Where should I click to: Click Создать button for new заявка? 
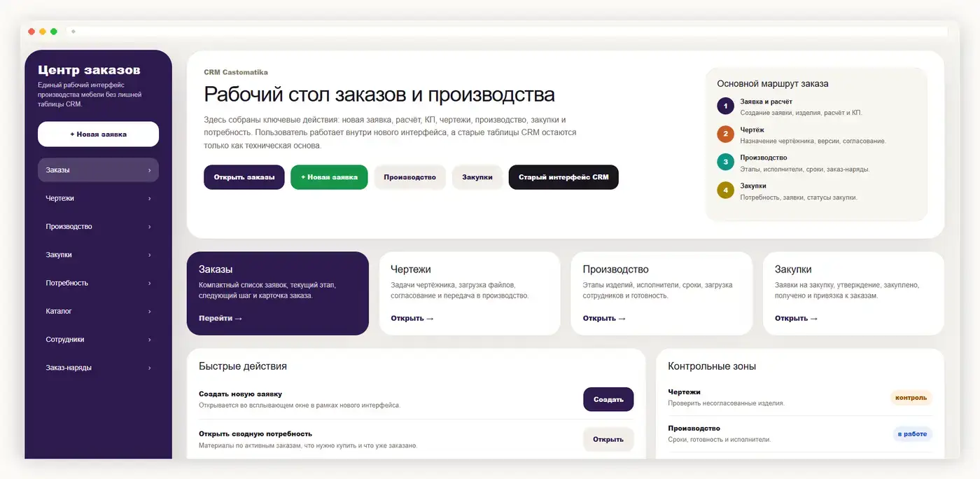(x=608, y=399)
